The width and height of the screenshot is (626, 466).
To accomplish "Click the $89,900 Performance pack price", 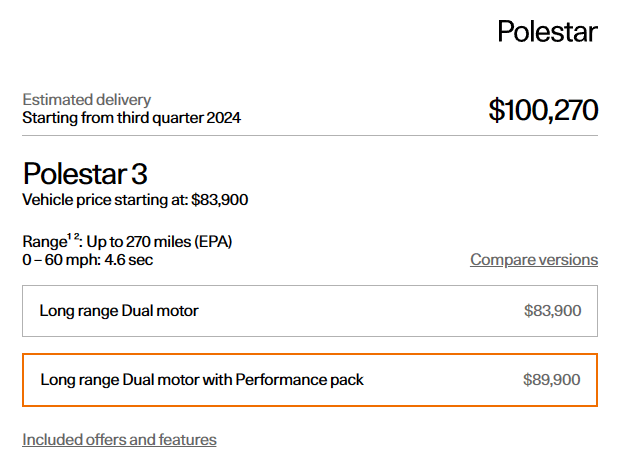I will click(x=551, y=380).
